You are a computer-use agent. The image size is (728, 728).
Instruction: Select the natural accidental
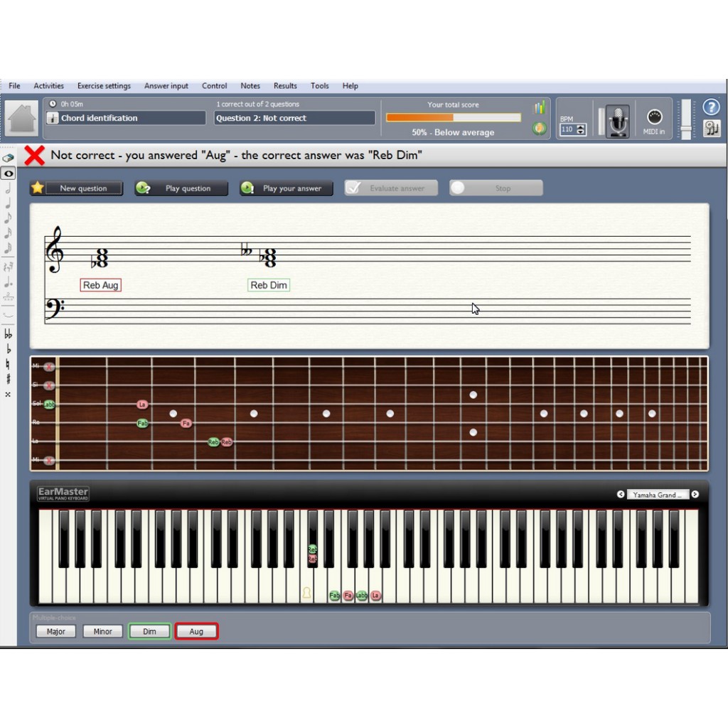(x=8, y=364)
